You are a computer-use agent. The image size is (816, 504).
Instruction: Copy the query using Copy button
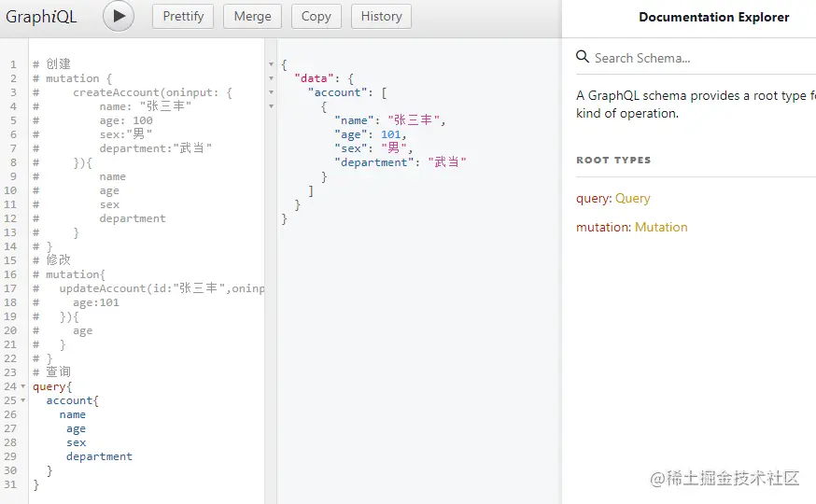316,16
